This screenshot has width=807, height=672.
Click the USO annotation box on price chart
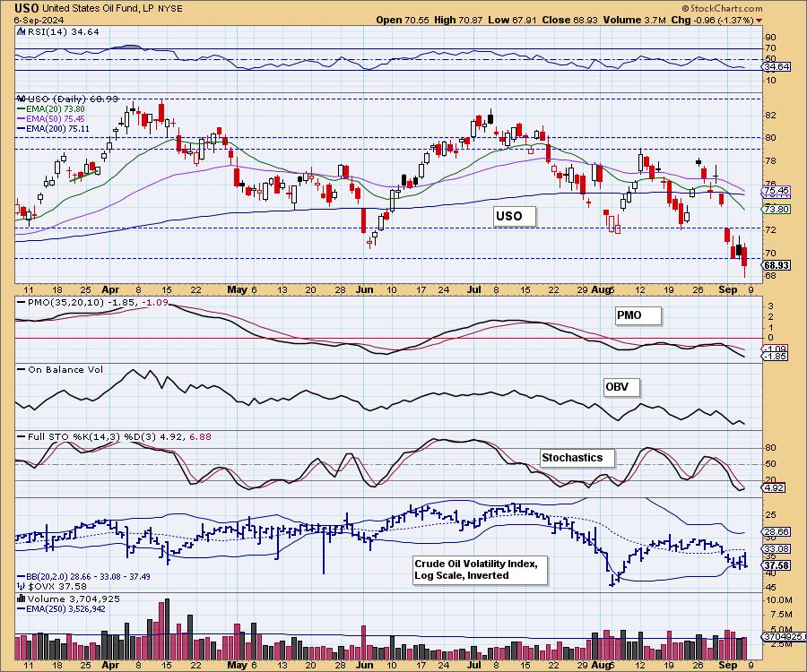(x=514, y=216)
